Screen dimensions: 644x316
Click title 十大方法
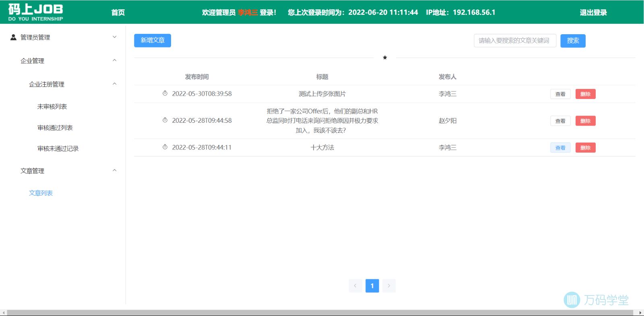pos(322,147)
